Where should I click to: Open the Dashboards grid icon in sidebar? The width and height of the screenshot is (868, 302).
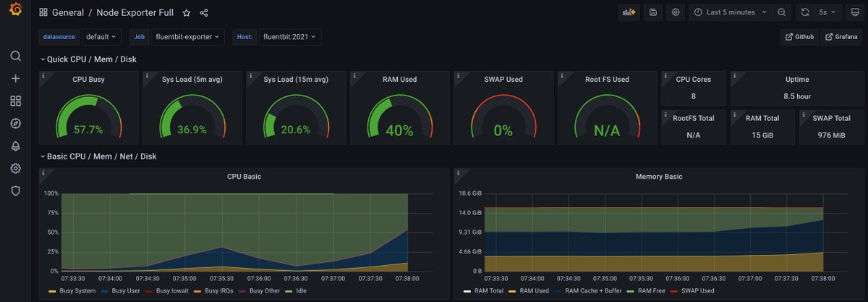click(x=15, y=101)
